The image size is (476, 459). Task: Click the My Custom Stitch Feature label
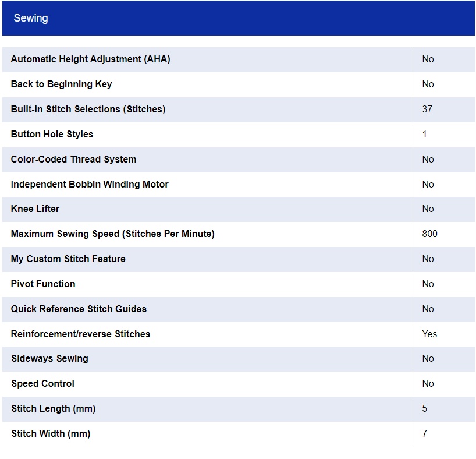[x=68, y=259]
